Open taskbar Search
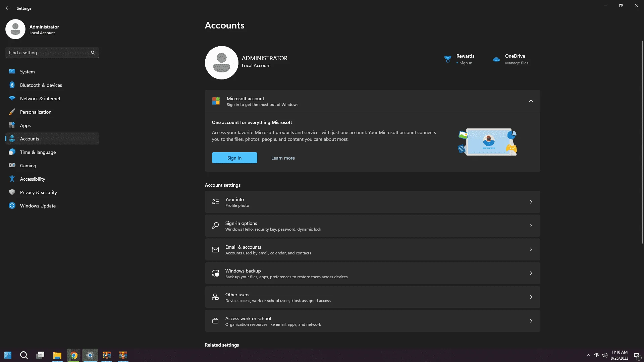The width and height of the screenshot is (644, 362). tap(24, 355)
